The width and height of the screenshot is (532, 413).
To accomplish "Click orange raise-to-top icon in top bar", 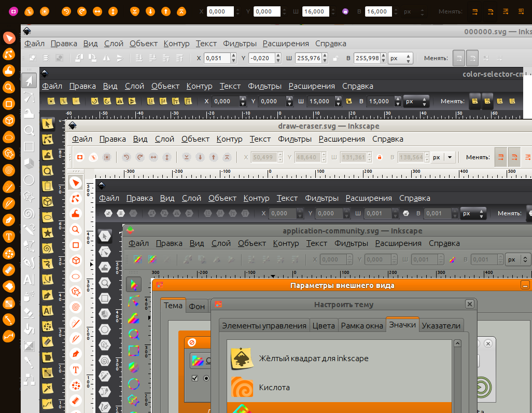I will click(x=181, y=11).
